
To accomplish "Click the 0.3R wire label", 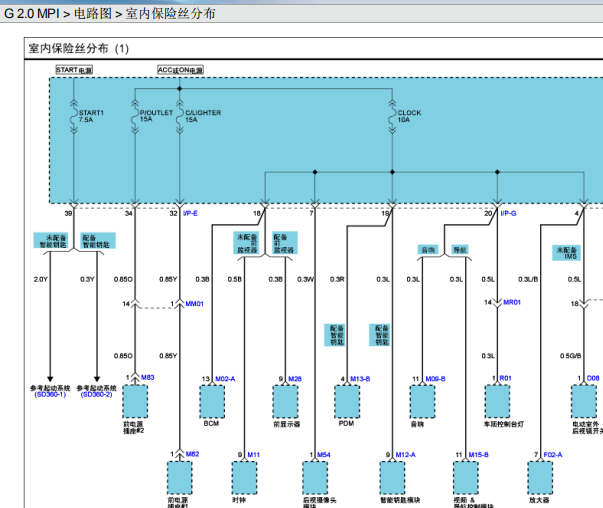I will pyautogui.click(x=337, y=279).
